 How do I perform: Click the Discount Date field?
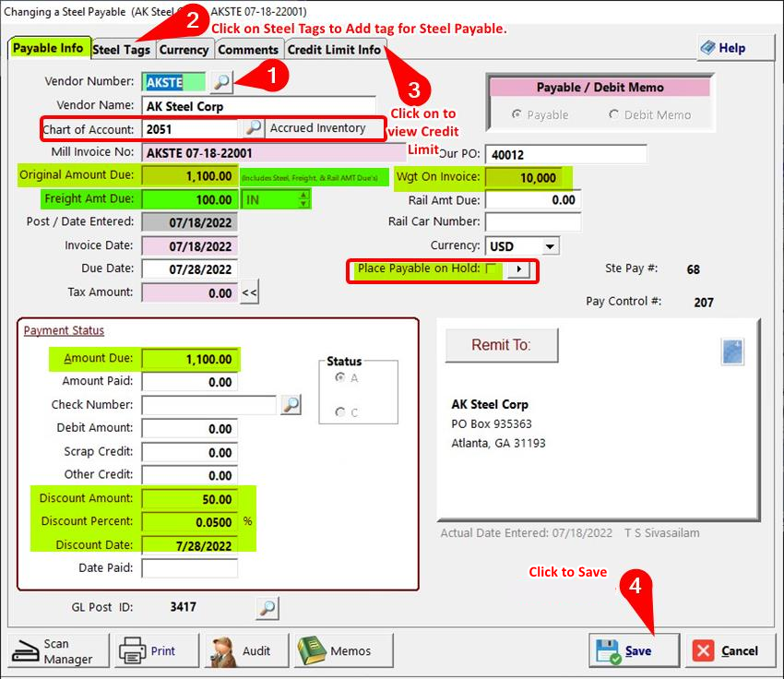point(189,545)
